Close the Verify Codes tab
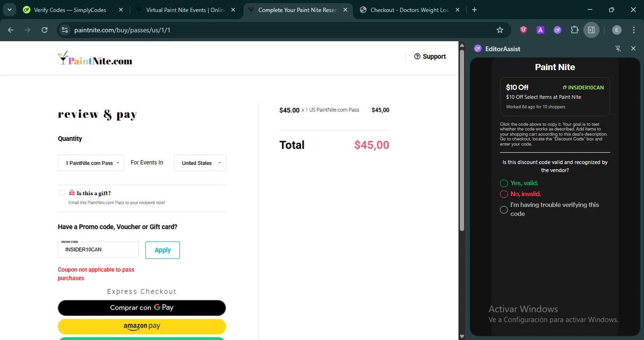This screenshot has height=340, width=644. point(121,10)
